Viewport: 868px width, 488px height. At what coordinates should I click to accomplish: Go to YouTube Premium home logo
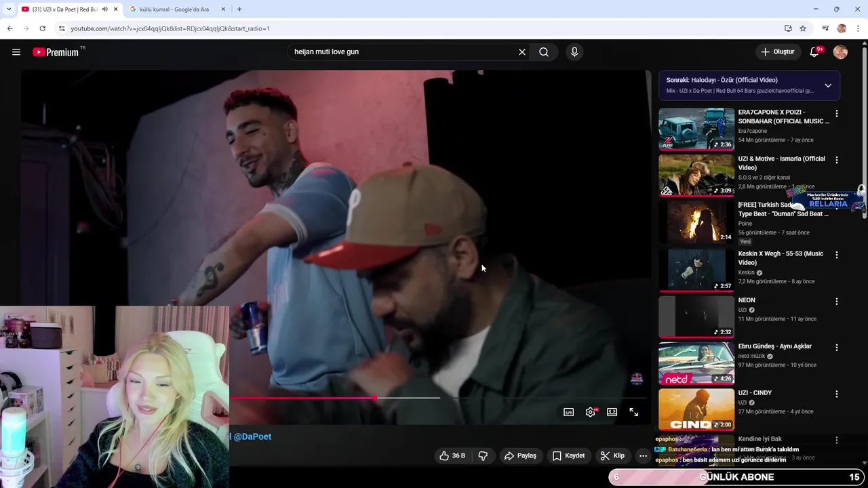point(56,52)
